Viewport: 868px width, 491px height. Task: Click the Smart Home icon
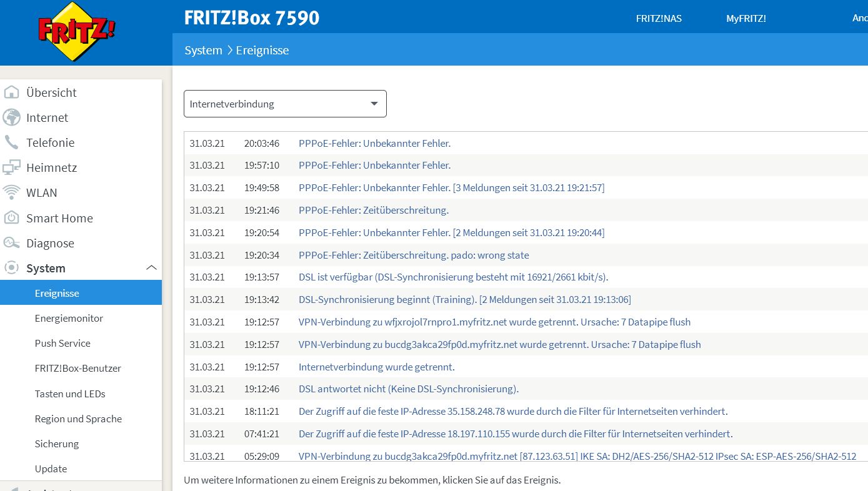(11, 218)
